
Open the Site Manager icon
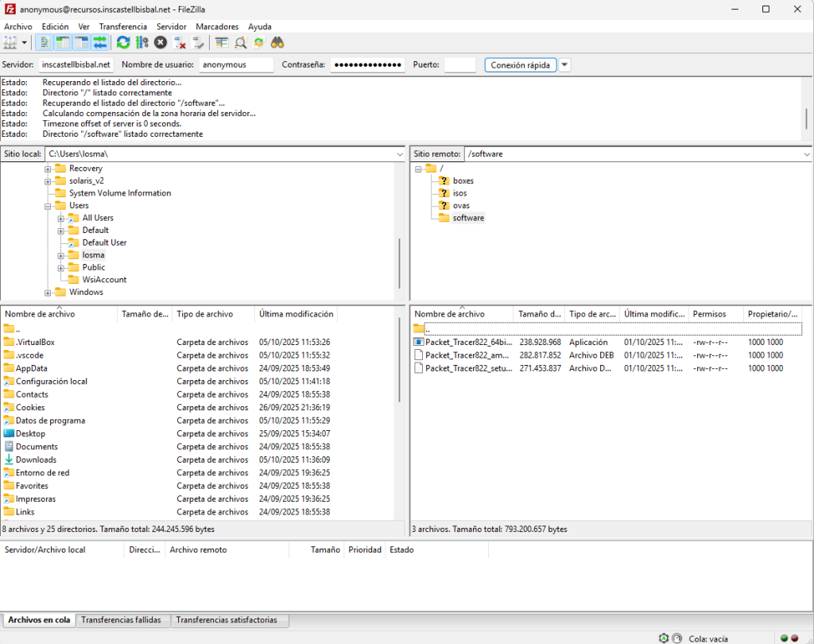coord(10,42)
